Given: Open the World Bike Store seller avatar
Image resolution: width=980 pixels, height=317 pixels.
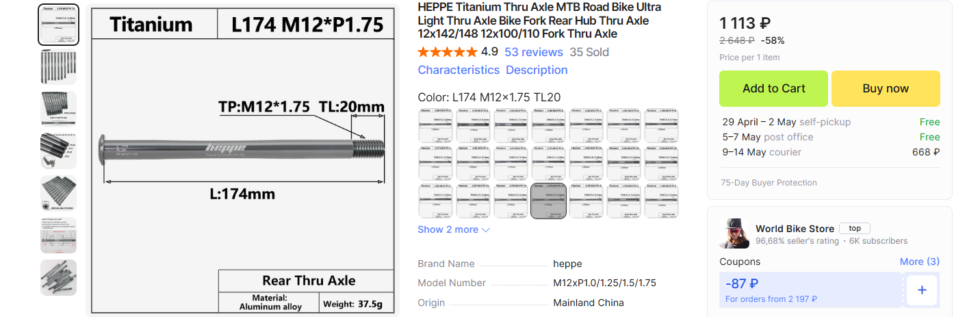Looking at the screenshot, I should [734, 234].
